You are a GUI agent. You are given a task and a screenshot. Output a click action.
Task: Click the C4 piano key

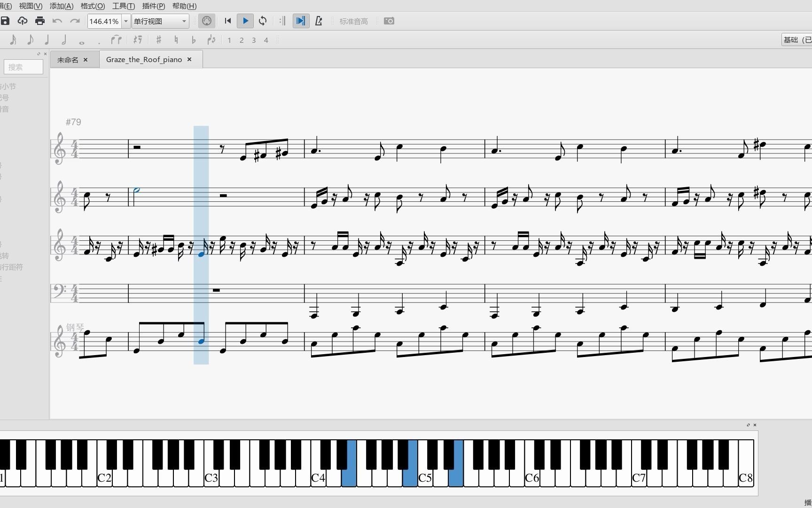pos(318,478)
